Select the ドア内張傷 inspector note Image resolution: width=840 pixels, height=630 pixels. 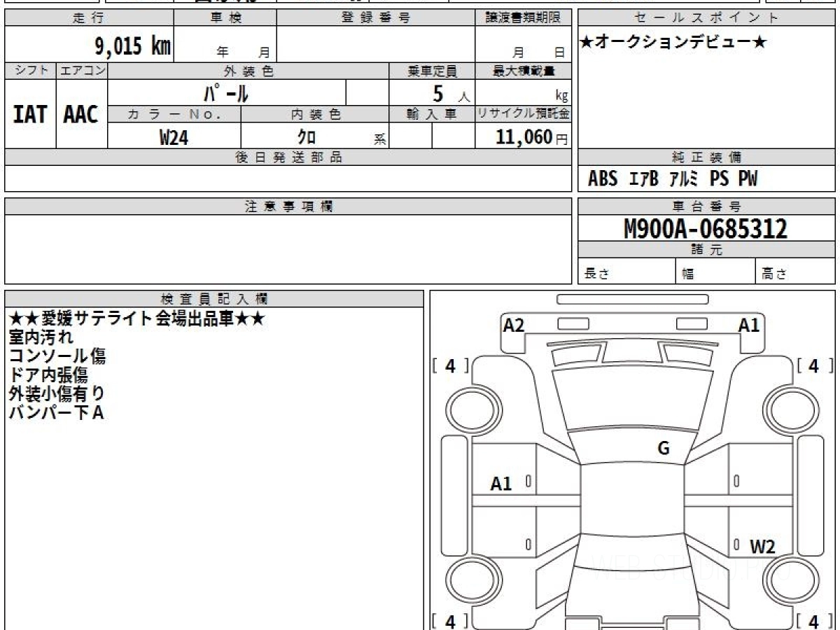click(48, 375)
